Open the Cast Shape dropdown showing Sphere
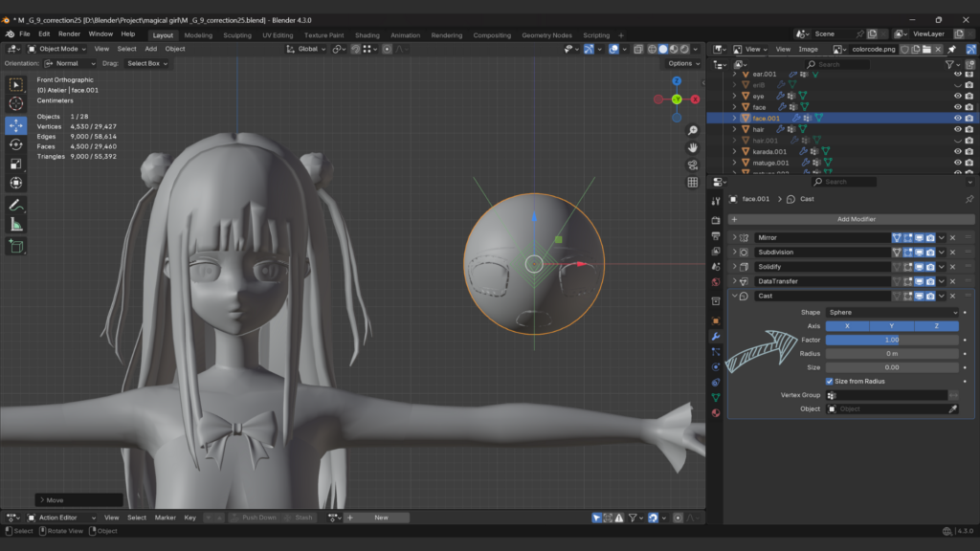980x551 pixels. (x=892, y=313)
